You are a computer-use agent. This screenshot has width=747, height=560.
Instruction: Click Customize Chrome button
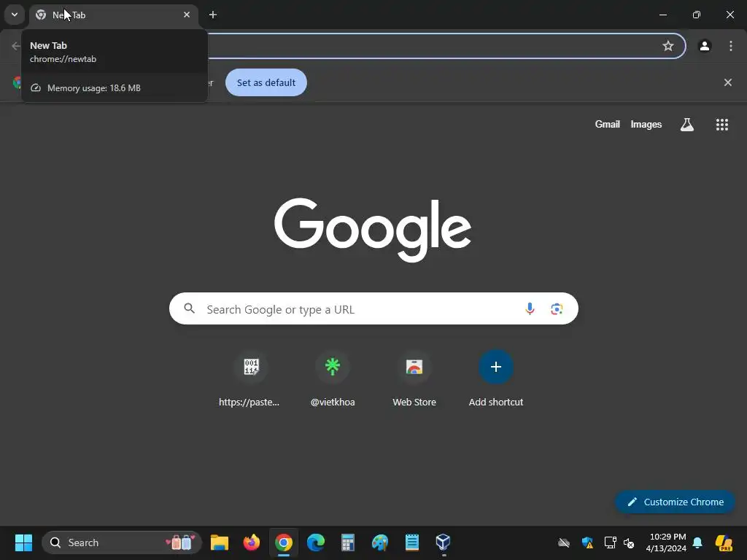point(675,502)
